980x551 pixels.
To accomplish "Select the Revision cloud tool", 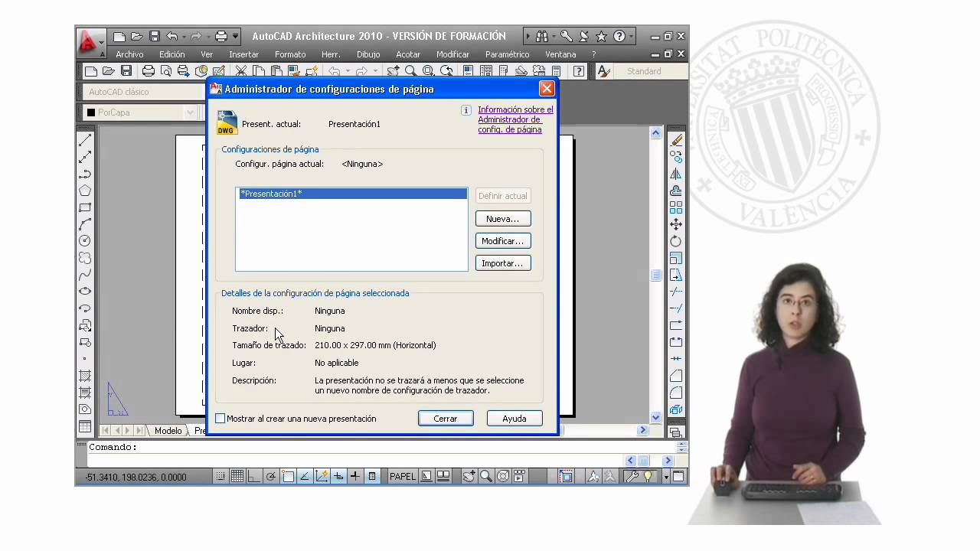I will click(x=85, y=258).
